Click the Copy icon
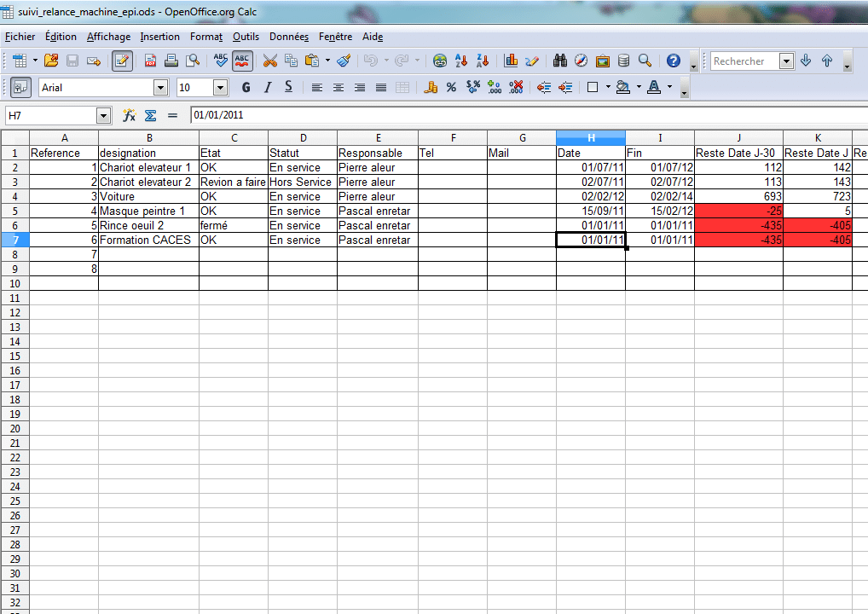Screen dimensions: 868x614 [x=291, y=61]
